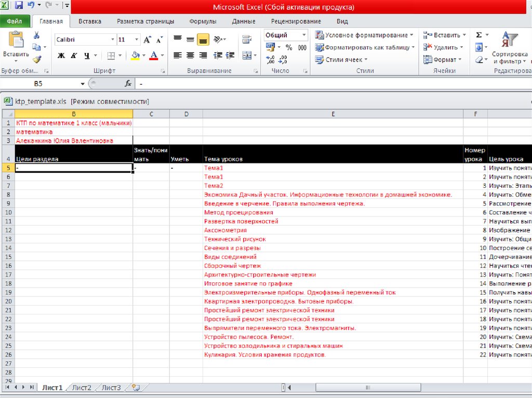Click the Center horizontal alignment icon
532x398 pixels.
pos(190,56)
